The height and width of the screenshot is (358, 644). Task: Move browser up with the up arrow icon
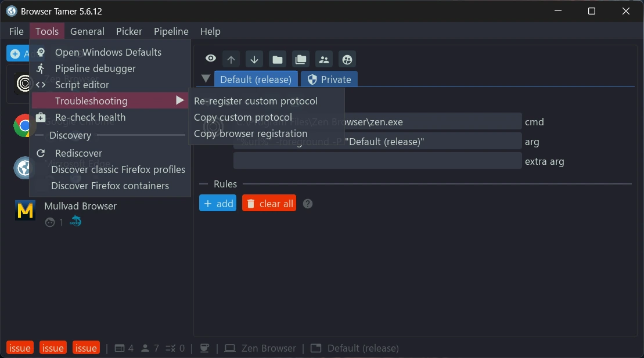point(231,60)
